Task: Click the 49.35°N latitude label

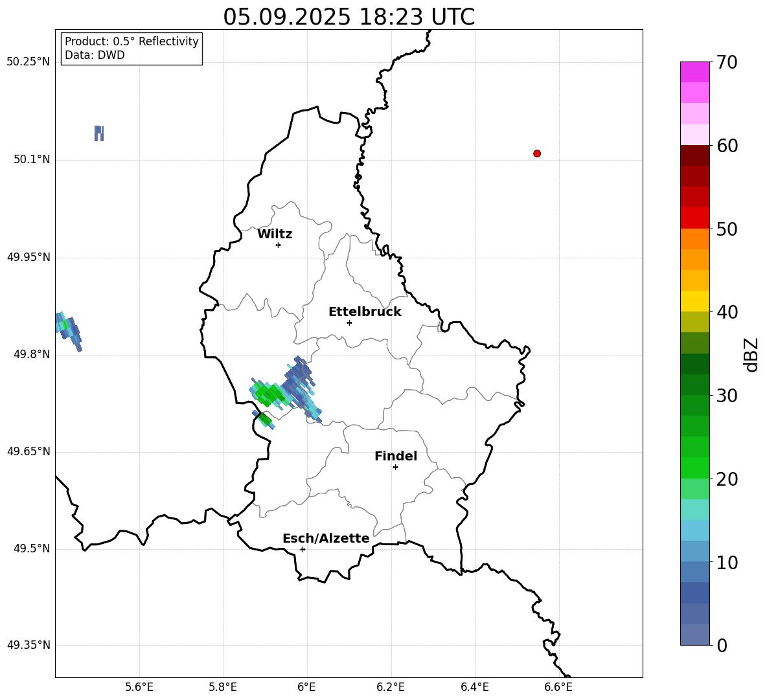Action: [x=29, y=645]
